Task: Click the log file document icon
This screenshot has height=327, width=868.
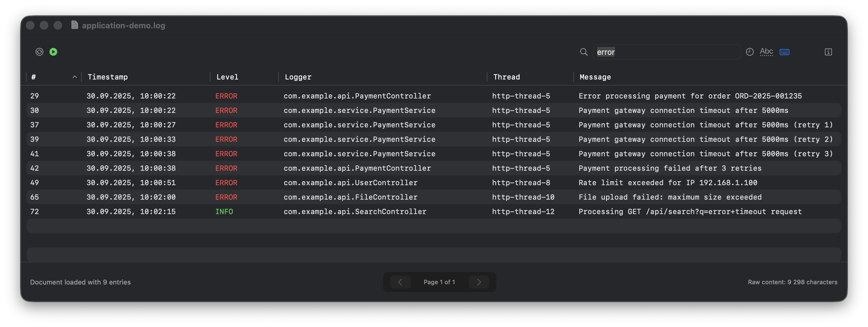Action: (x=74, y=25)
